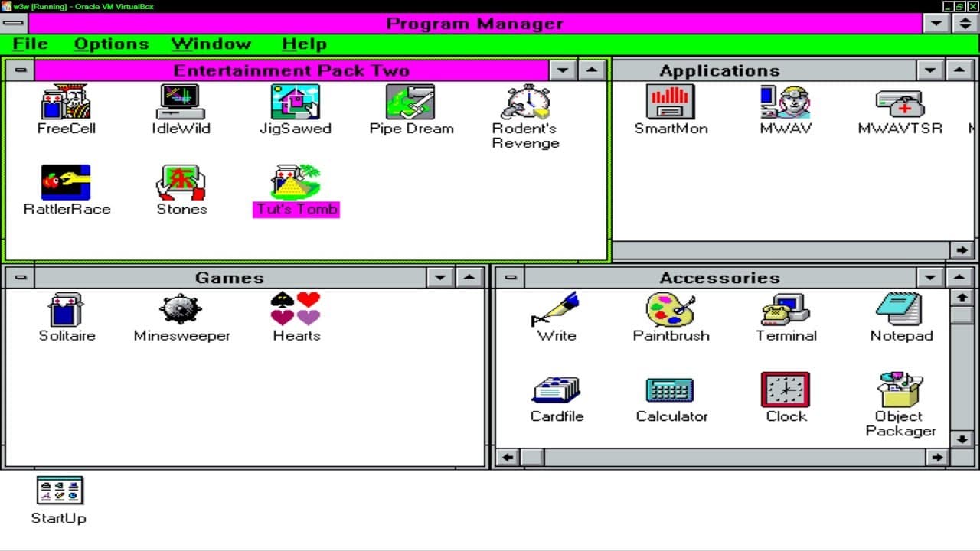
Task: Select the Calculator icon
Action: (671, 391)
